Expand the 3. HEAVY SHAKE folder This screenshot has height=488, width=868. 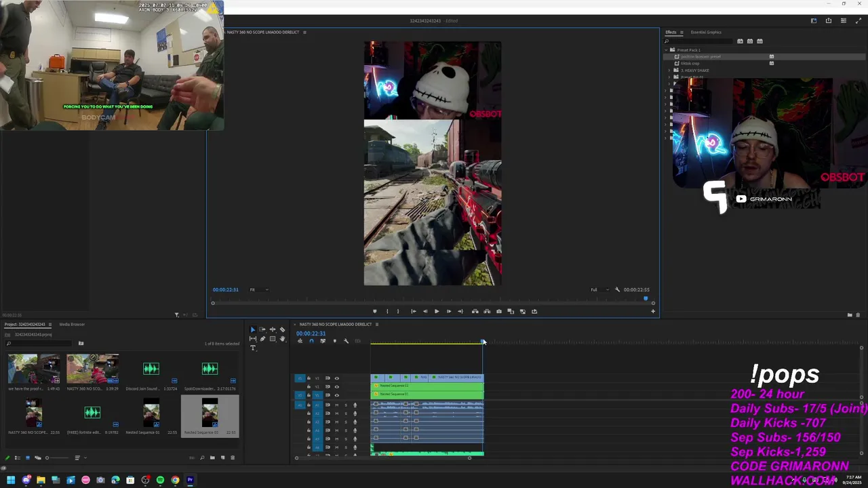coord(669,70)
